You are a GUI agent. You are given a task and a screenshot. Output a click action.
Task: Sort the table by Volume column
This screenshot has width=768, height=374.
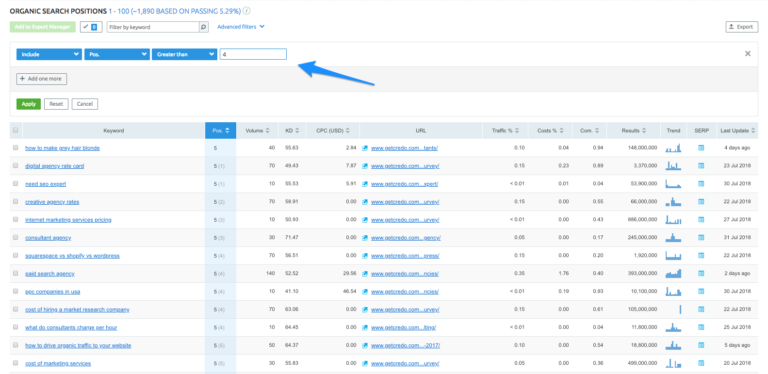257,131
